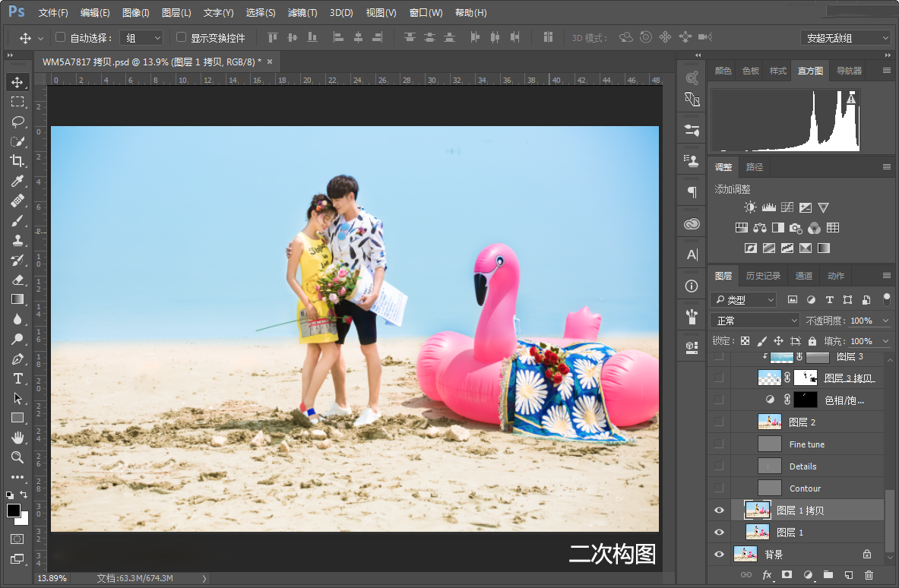
Task: Switch to the 颜色 tab
Action: (x=723, y=71)
